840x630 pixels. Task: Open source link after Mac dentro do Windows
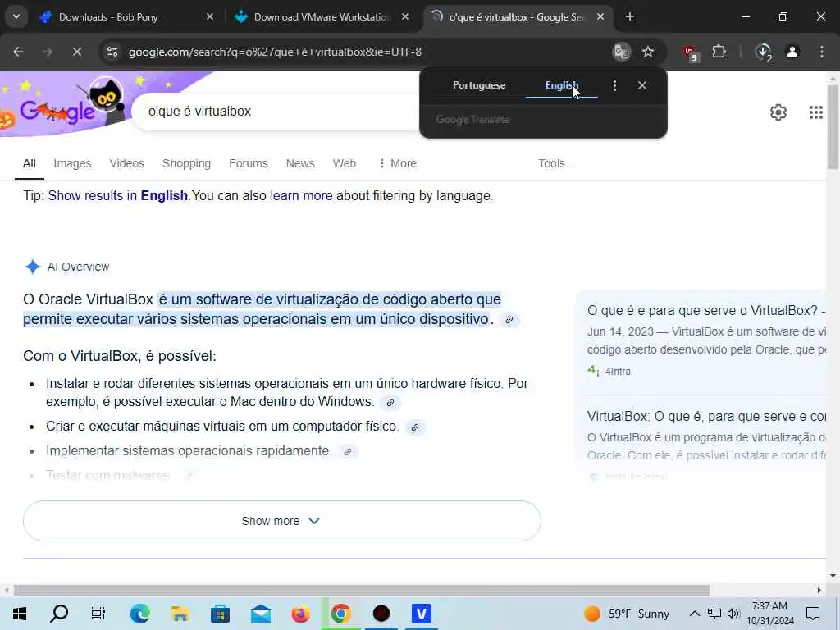390,402
